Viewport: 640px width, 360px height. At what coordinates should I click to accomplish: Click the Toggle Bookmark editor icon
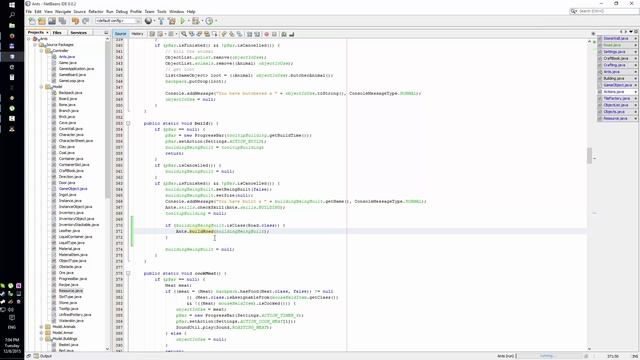point(239,34)
